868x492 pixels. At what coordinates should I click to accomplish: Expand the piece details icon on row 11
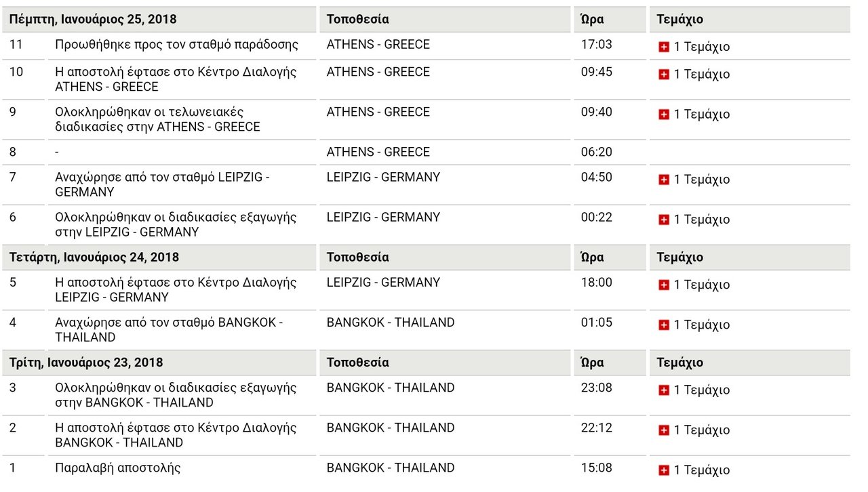664,47
